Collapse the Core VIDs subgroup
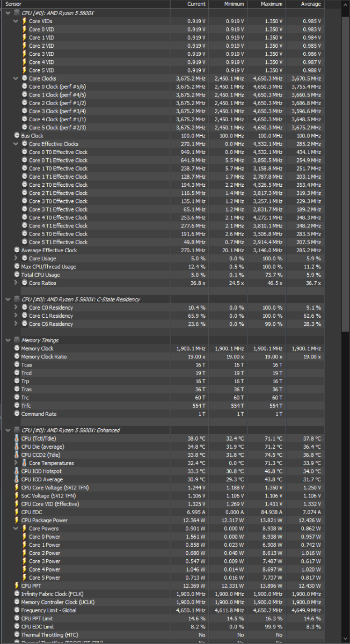The height and width of the screenshot is (644, 350). 16,21
